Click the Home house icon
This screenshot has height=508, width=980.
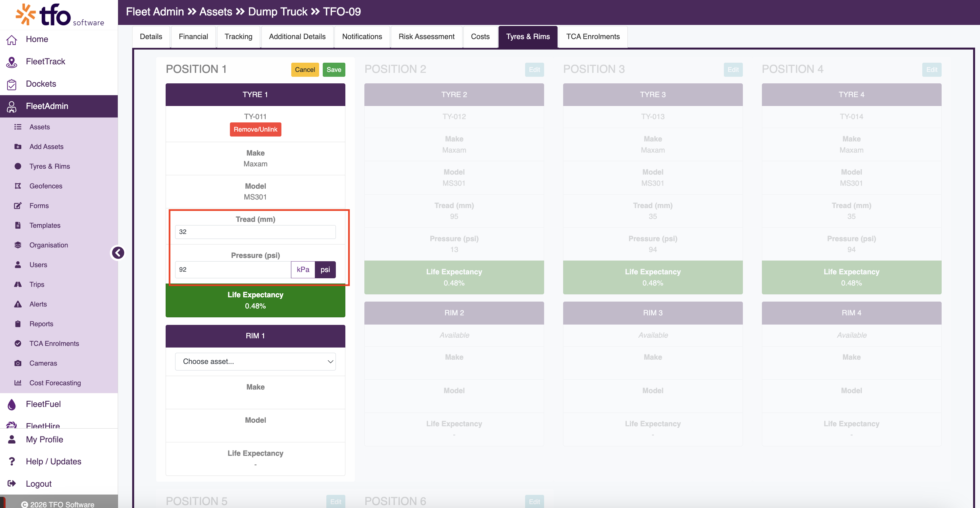[12, 40]
